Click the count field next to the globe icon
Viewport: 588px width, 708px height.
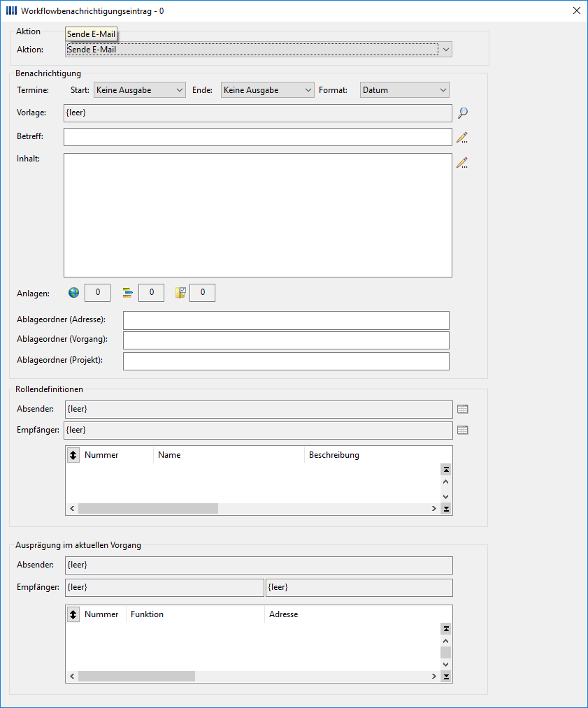tap(98, 293)
